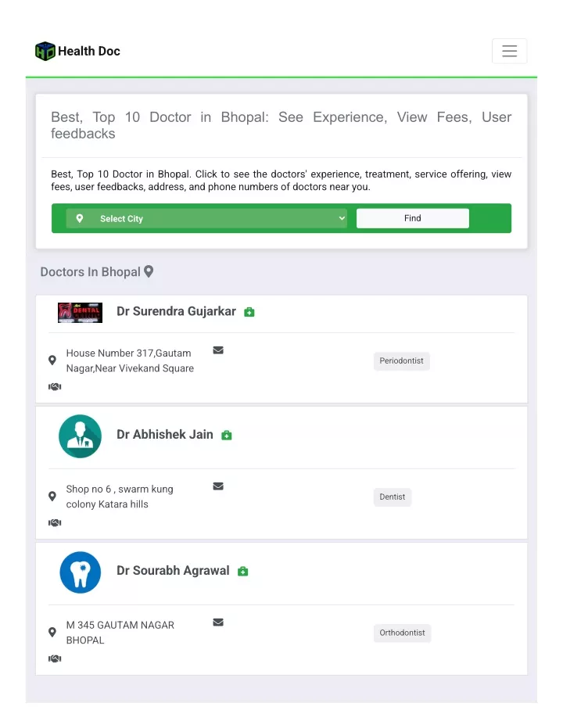The image size is (563, 728).
Task: Click the Find button
Action: click(x=413, y=218)
